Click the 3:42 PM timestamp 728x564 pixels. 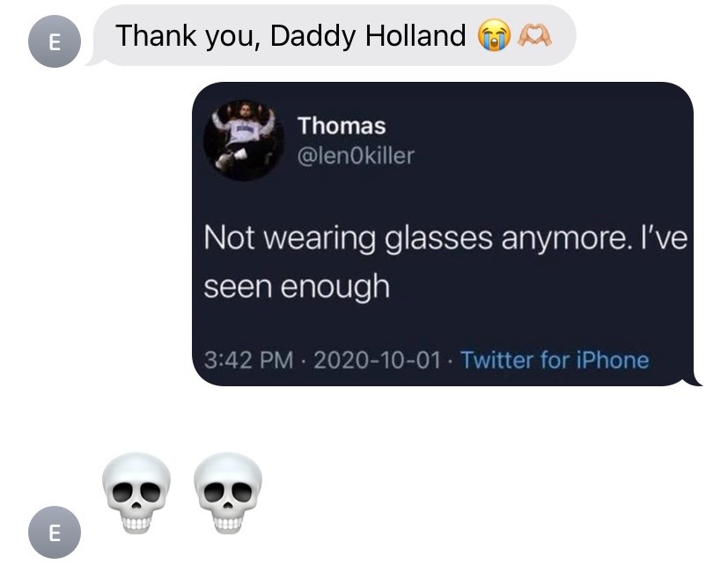pos(248,360)
